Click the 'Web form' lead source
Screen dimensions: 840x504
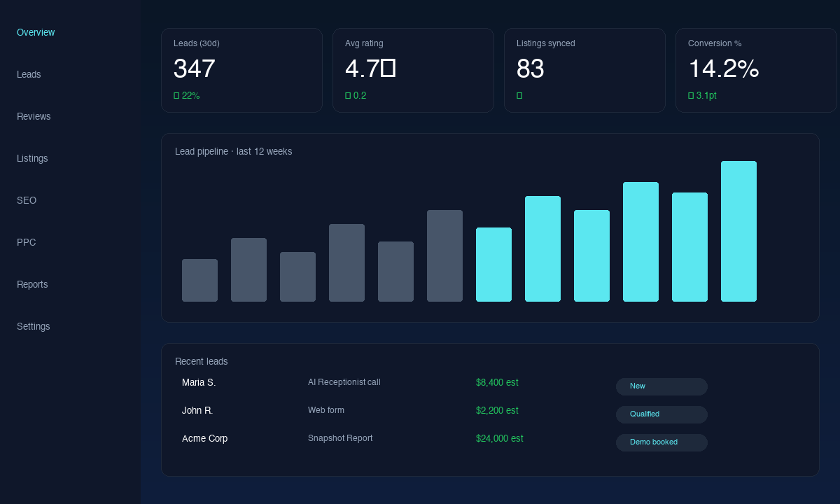326,410
